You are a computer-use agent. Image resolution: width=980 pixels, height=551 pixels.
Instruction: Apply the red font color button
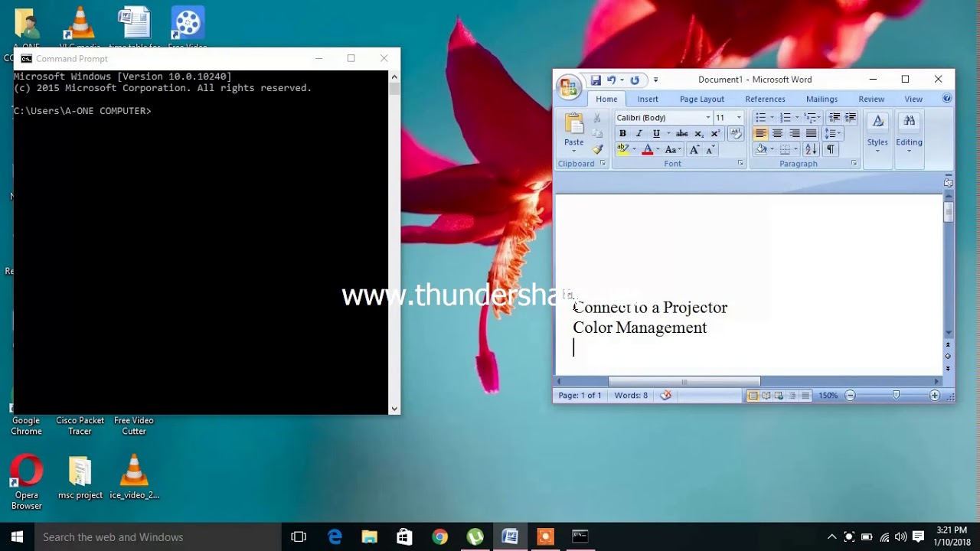[647, 149]
